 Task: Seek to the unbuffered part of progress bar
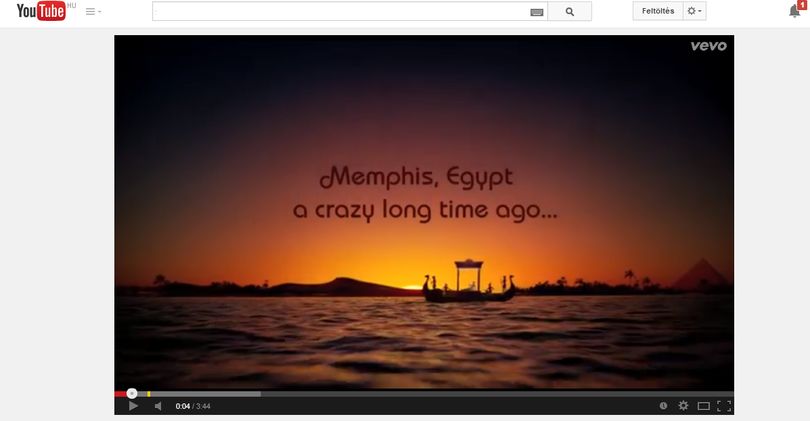[x=497, y=394]
